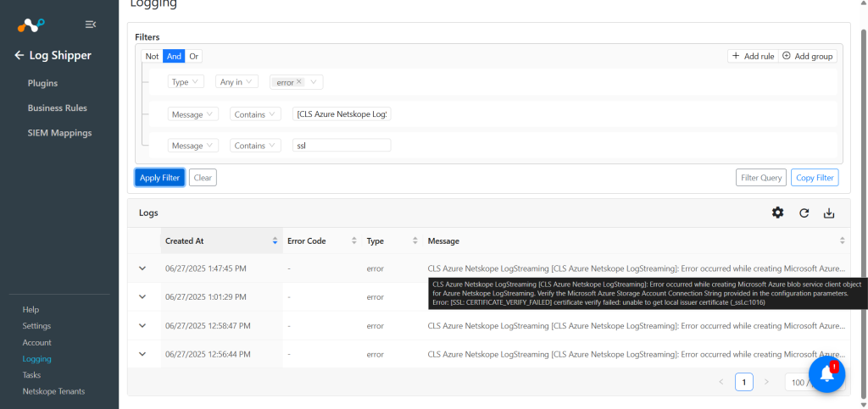Sort by Message column arrows
Image resolution: width=868 pixels, height=409 pixels.
pyautogui.click(x=843, y=241)
